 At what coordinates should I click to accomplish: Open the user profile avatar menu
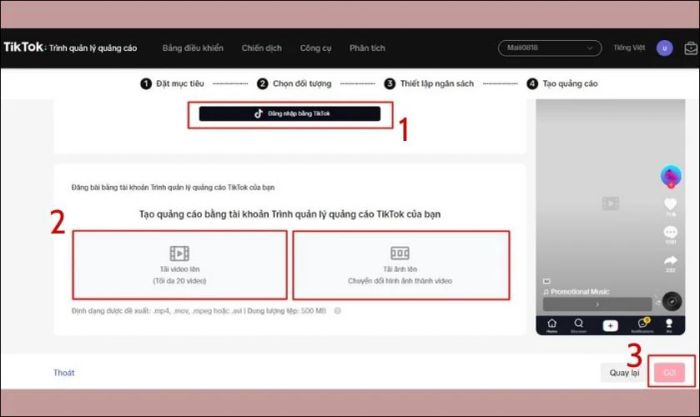[x=664, y=48]
